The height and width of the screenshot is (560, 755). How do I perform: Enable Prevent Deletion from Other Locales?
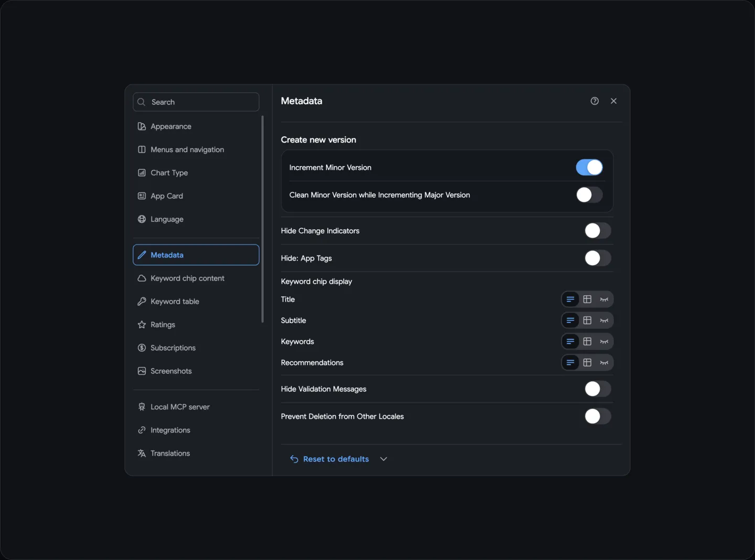pos(598,416)
